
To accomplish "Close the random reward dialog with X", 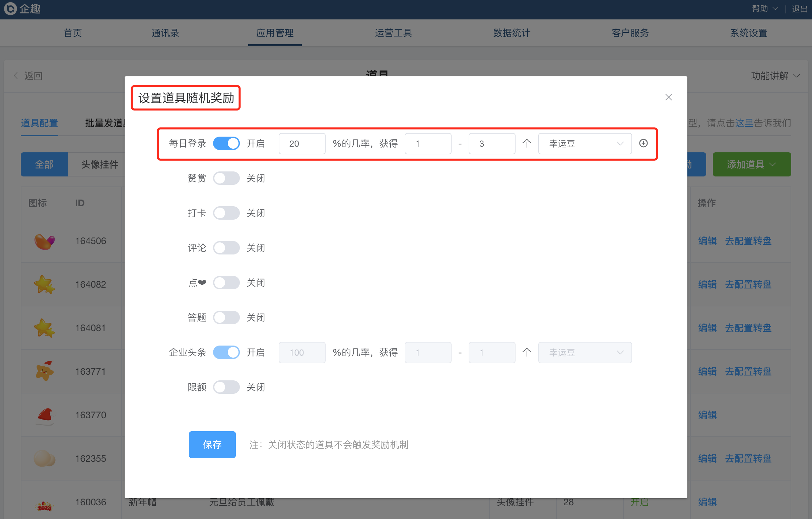I will pos(668,97).
